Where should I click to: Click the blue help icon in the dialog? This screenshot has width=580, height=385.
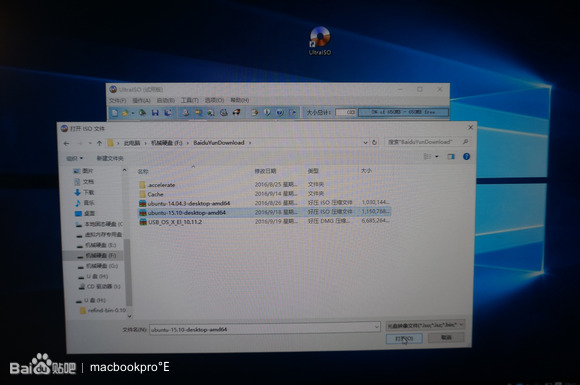click(466, 157)
